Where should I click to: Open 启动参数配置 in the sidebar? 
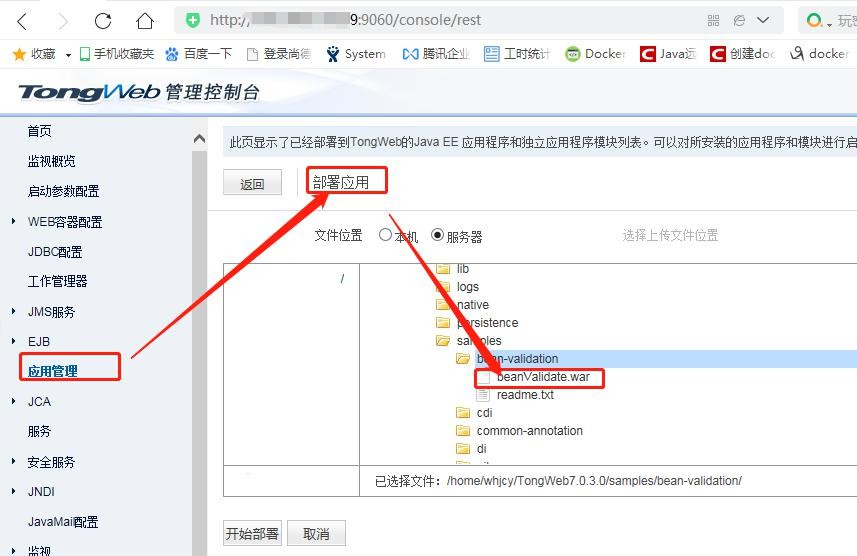click(x=63, y=191)
